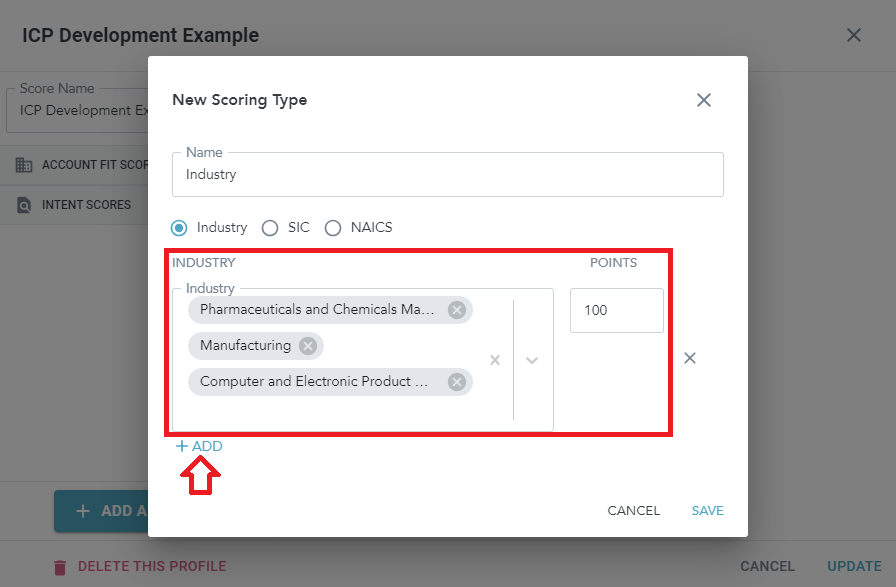Select the NAICS radio button
The height and width of the screenshot is (587, 896).
click(x=333, y=228)
